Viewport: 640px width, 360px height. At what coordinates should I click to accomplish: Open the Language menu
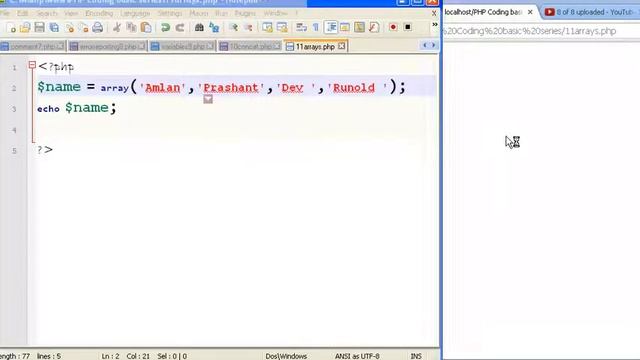pos(135,13)
